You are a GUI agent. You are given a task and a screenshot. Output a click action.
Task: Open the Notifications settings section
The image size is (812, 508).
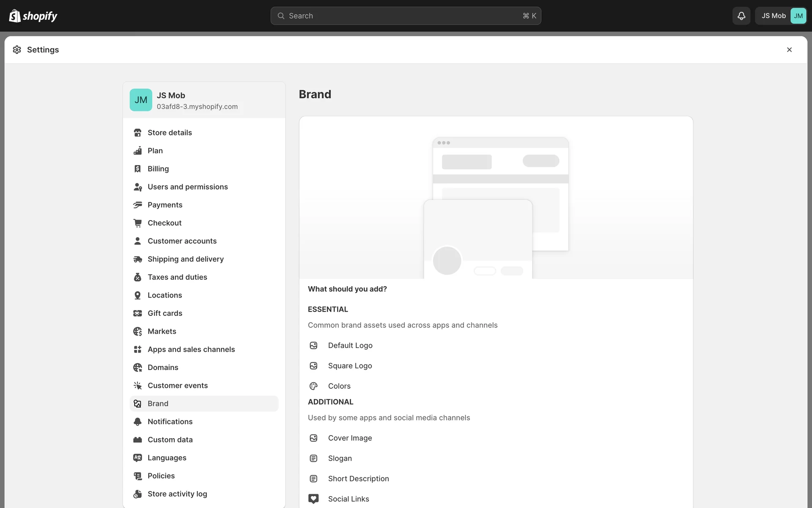(x=170, y=422)
